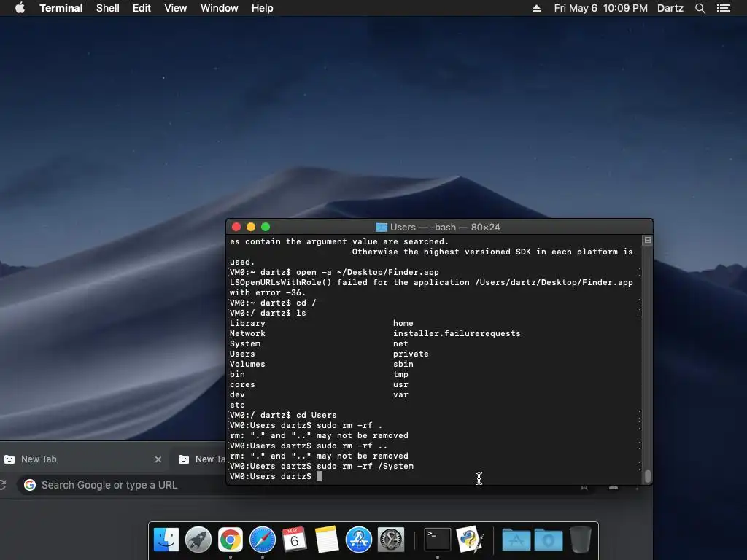Open Spotlight search magnifier
Screen dimensions: 747x560
coord(700,8)
